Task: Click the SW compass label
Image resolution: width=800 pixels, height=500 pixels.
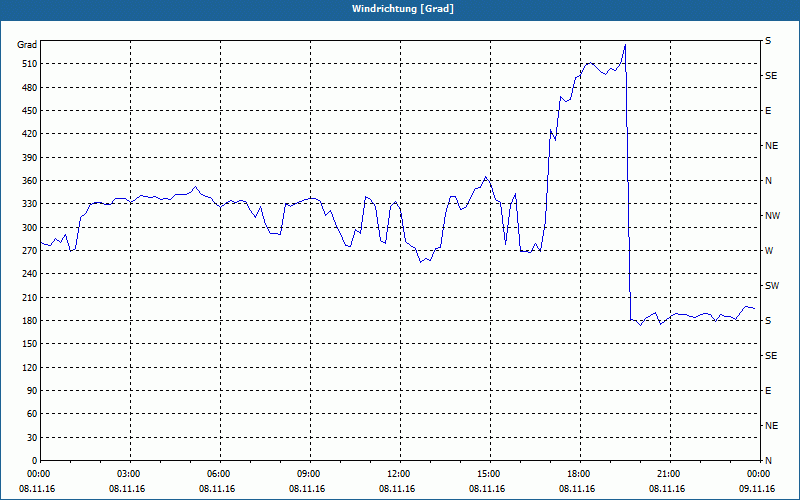Action: 772,286
